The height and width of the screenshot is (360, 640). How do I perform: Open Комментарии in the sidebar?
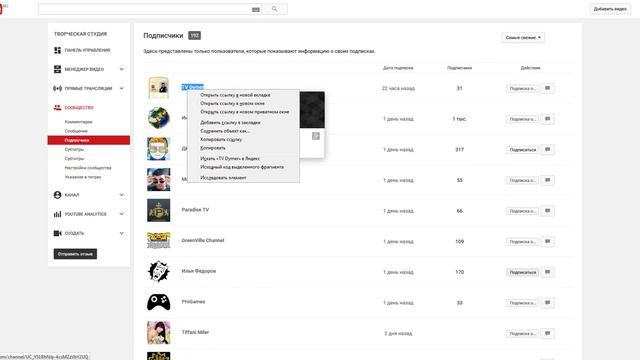pos(78,122)
